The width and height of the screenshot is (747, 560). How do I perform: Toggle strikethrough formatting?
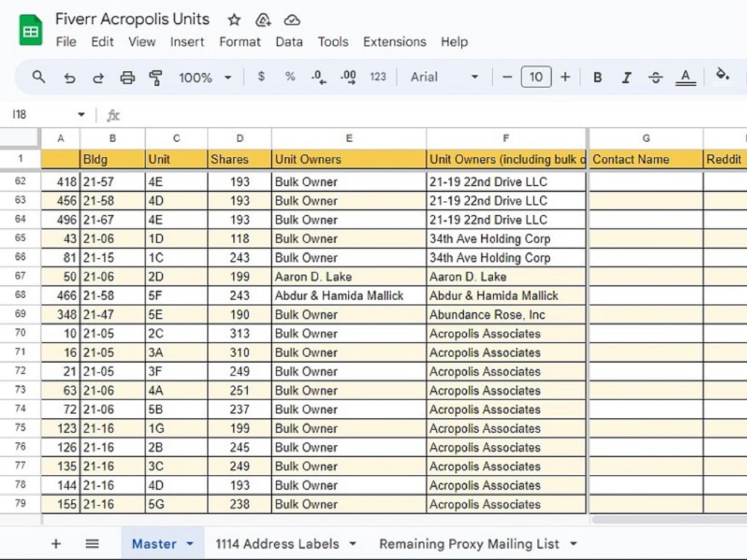(x=656, y=77)
